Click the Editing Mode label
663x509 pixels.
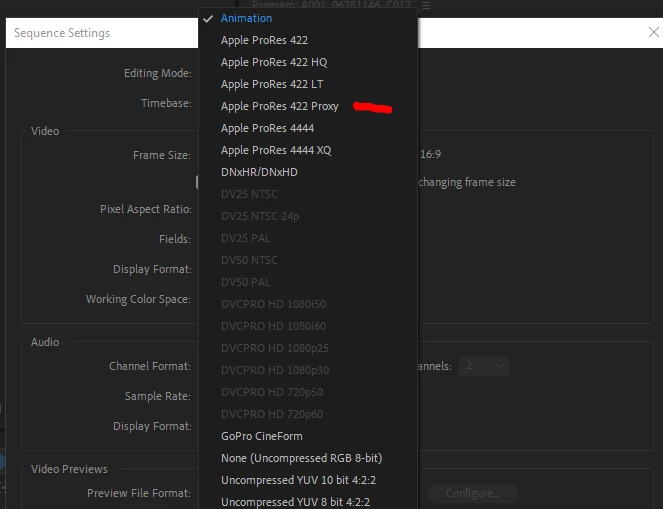(158, 73)
